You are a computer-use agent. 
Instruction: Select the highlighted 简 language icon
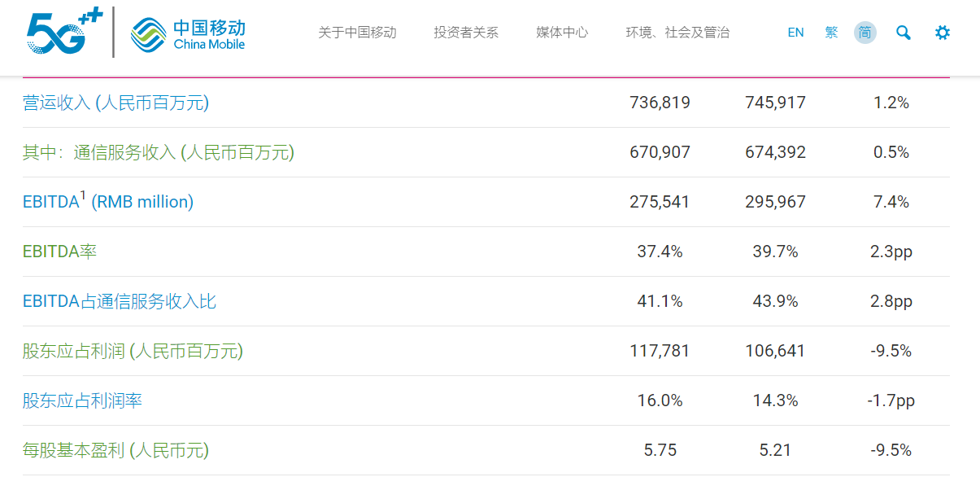click(865, 33)
